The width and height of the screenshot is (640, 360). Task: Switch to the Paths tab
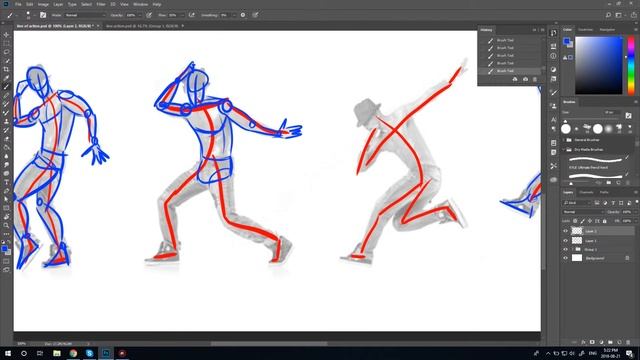pyautogui.click(x=604, y=193)
